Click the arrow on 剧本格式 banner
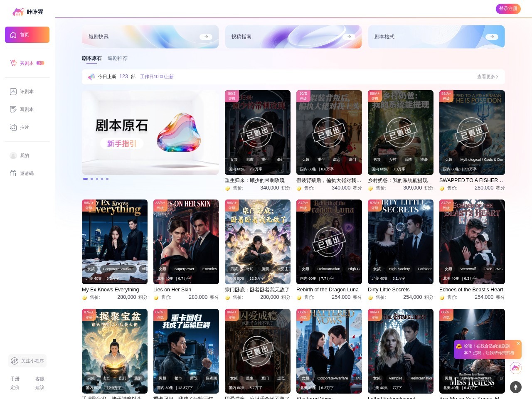The image size is (532, 399). click(492, 37)
